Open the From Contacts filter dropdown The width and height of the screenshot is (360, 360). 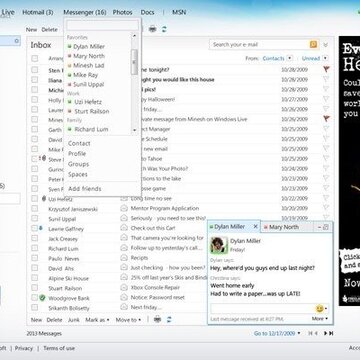[289, 58]
